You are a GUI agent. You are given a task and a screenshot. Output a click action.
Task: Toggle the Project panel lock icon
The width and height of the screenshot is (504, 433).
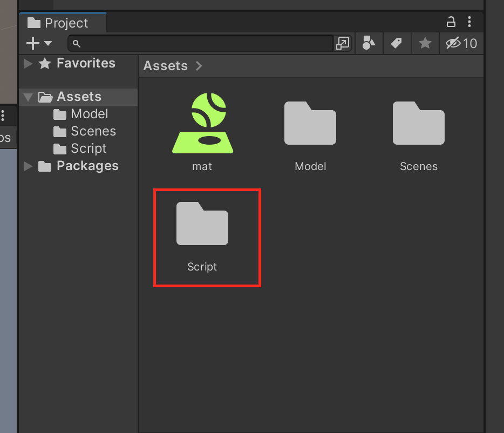tap(451, 22)
